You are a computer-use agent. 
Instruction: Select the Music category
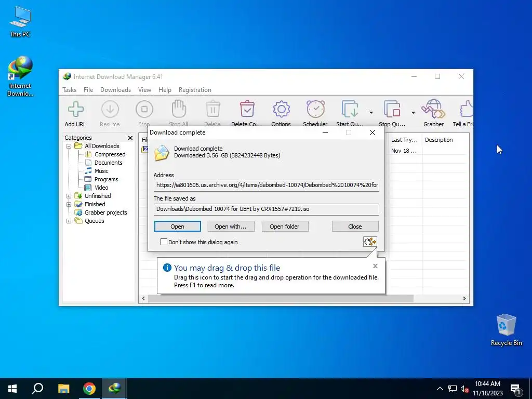(x=101, y=171)
